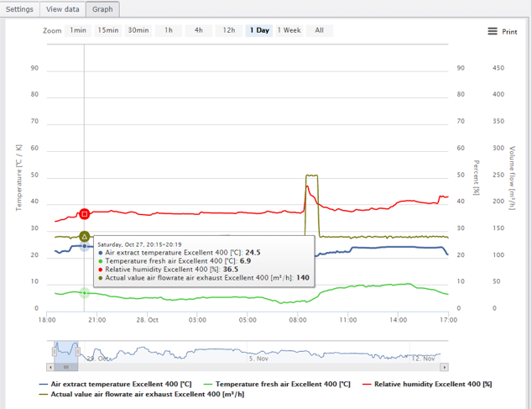Image resolution: width=532 pixels, height=409 pixels.
Task: Toggle Actual value air flowrate legend series
Action: click(x=142, y=395)
